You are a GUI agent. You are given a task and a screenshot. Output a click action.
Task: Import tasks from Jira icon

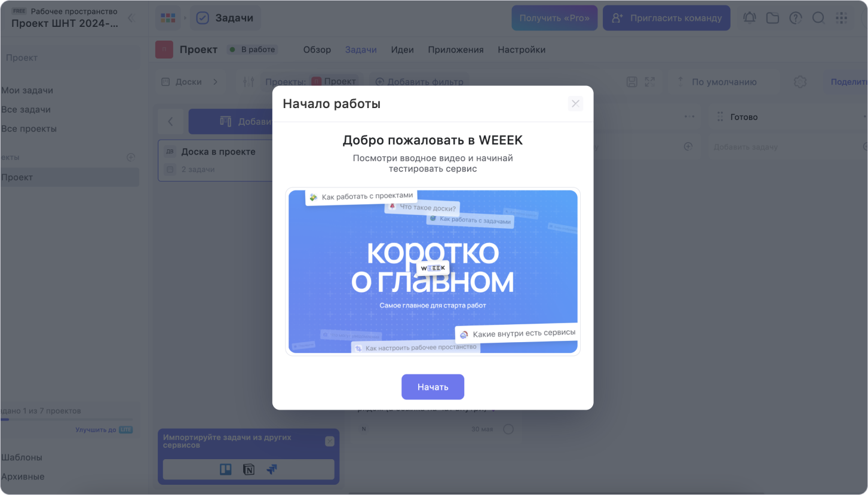(272, 469)
